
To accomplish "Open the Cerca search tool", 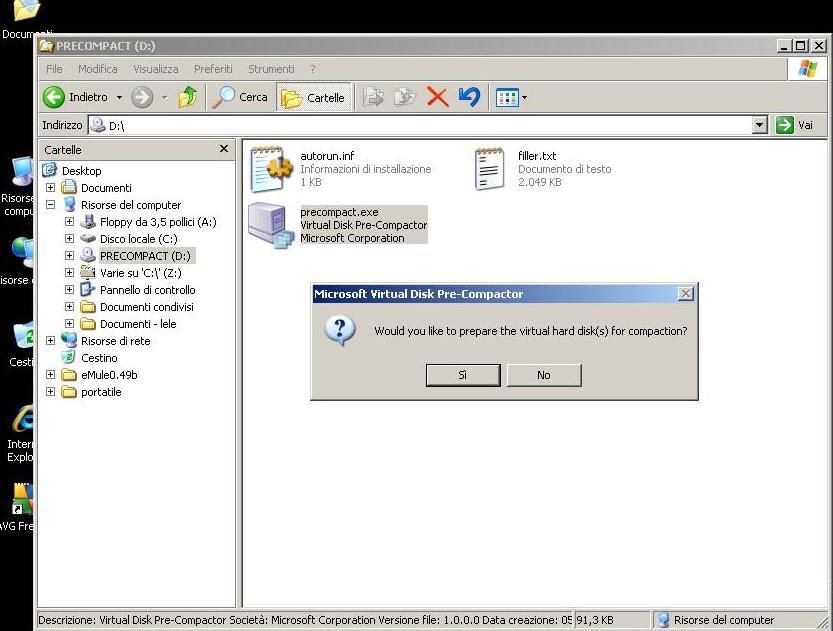I will tap(240, 97).
